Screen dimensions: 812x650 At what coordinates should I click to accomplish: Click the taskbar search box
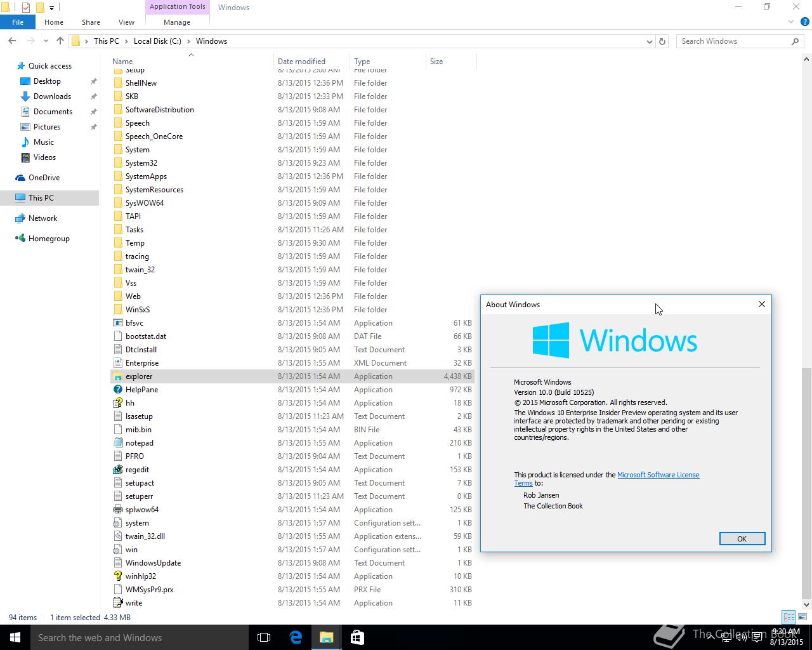[x=140, y=637]
